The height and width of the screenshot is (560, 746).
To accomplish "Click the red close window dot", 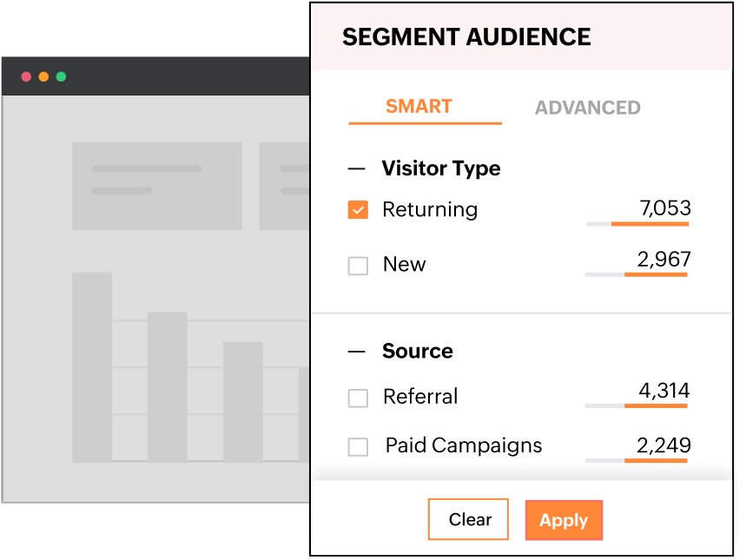I will [26, 76].
